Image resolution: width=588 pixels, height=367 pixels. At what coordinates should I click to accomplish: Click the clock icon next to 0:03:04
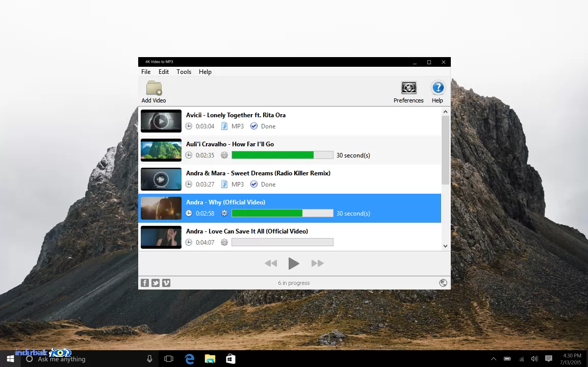click(189, 126)
